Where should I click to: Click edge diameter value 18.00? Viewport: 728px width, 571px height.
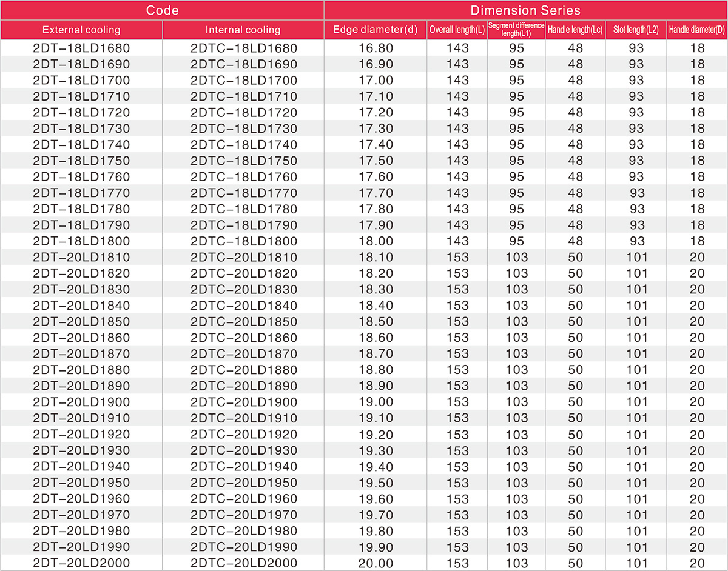click(376, 241)
